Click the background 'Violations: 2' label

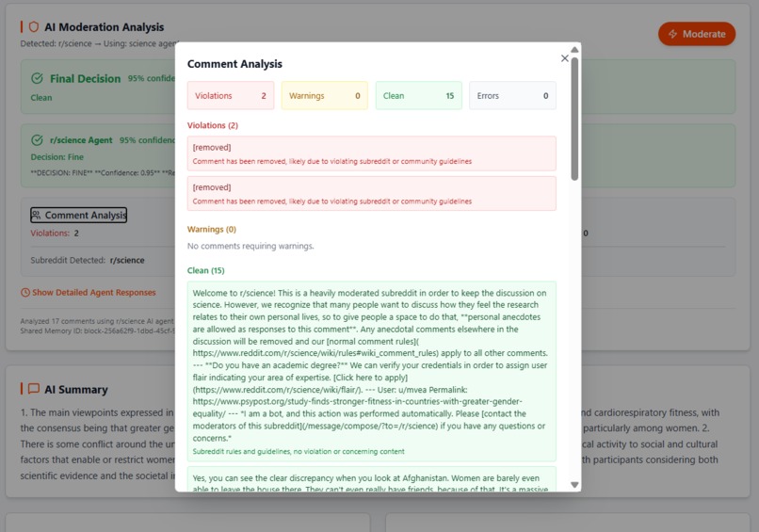pos(55,233)
